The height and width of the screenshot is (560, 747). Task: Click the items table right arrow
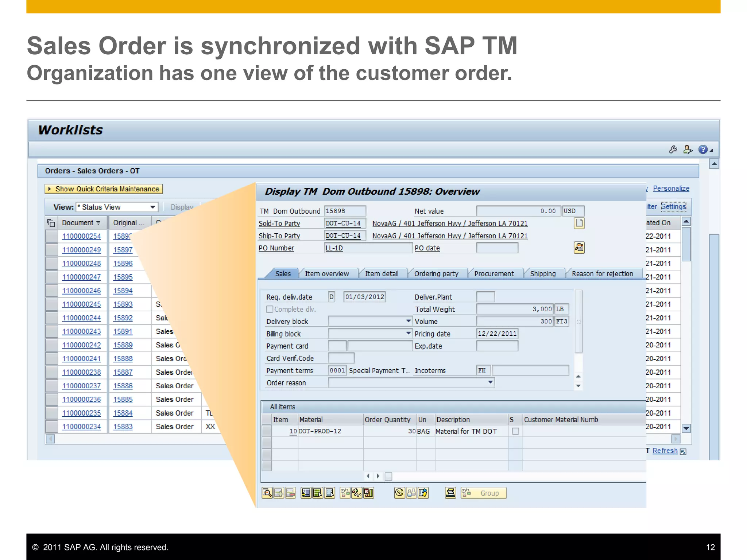click(378, 476)
